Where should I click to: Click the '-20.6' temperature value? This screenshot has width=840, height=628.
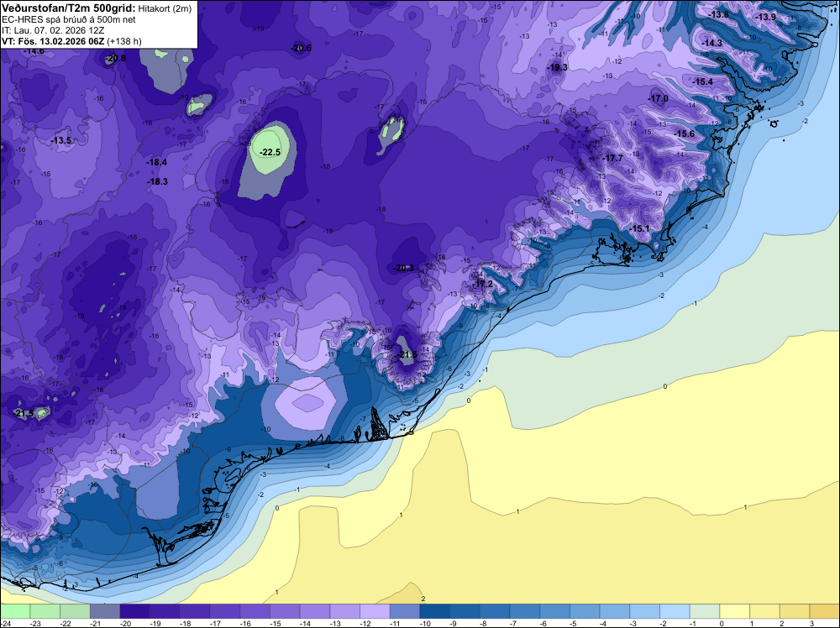pyautogui.click(x=301, y=48)
